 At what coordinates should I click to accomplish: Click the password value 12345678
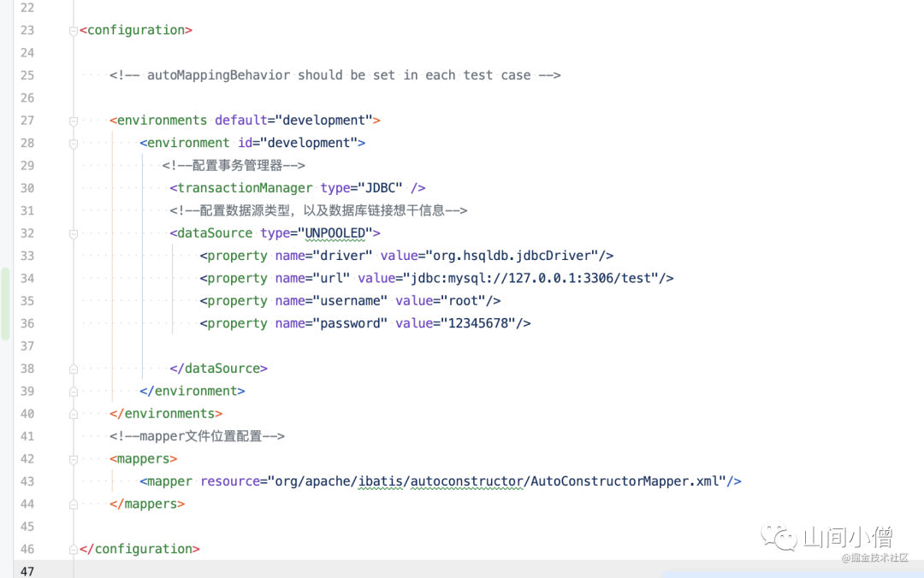[482, 323]
